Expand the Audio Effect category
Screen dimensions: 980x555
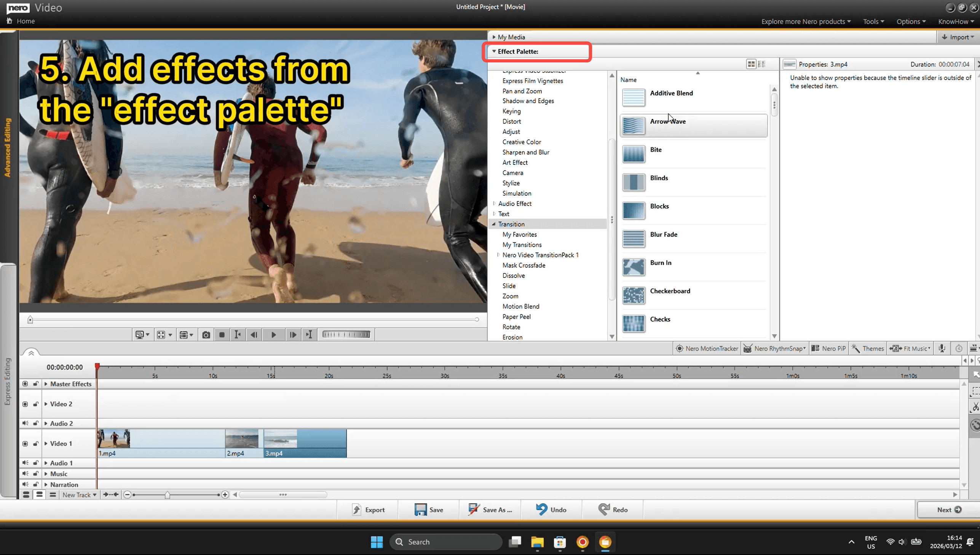point(495,204)
